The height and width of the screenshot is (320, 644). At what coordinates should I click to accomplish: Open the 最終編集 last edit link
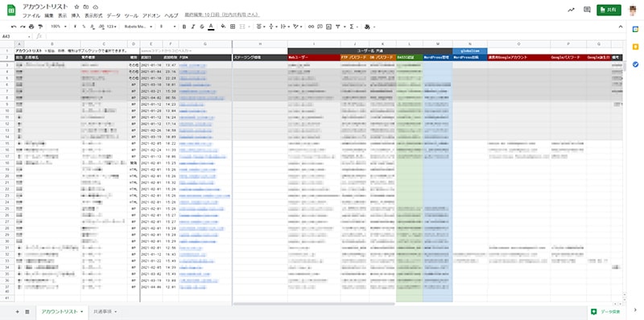coord(222,15)
